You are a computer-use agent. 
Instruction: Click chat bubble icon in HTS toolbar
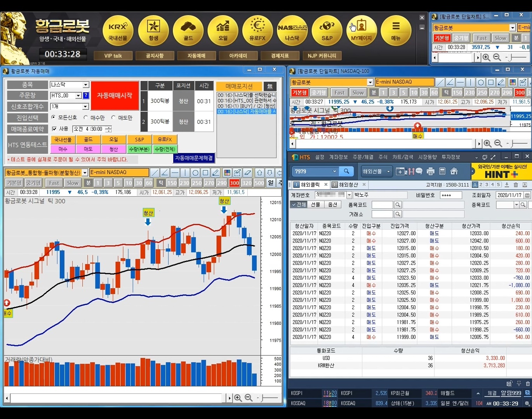click(x=419, y=171)
